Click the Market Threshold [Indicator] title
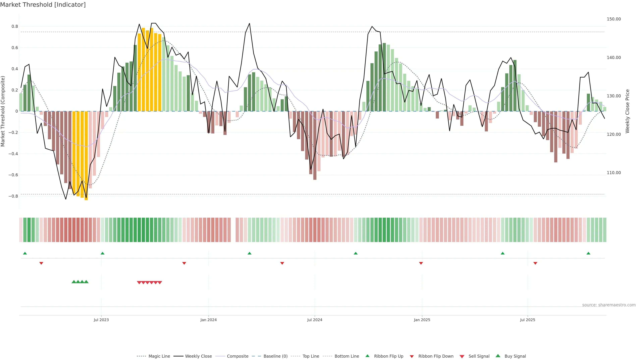 point(43,5)
